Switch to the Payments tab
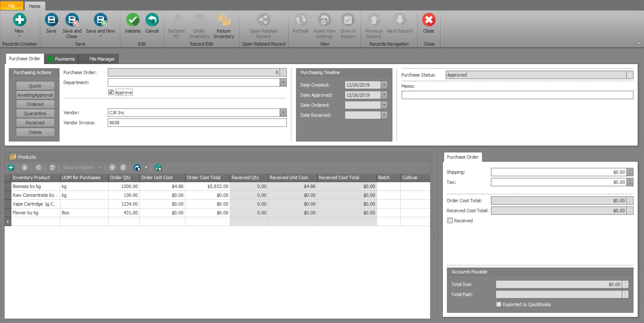Image resolution: width=644 pixels, height=323 pixels. [x=62, y=59]
